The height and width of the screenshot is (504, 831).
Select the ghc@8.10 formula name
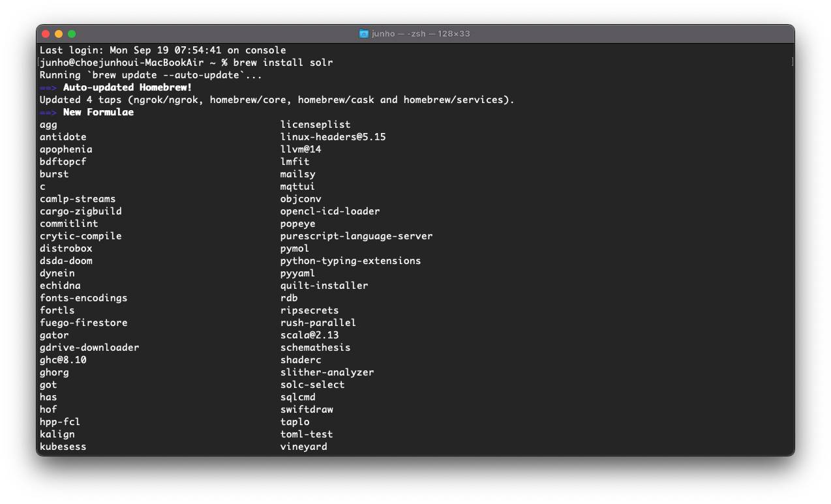[x=63, y=359]
